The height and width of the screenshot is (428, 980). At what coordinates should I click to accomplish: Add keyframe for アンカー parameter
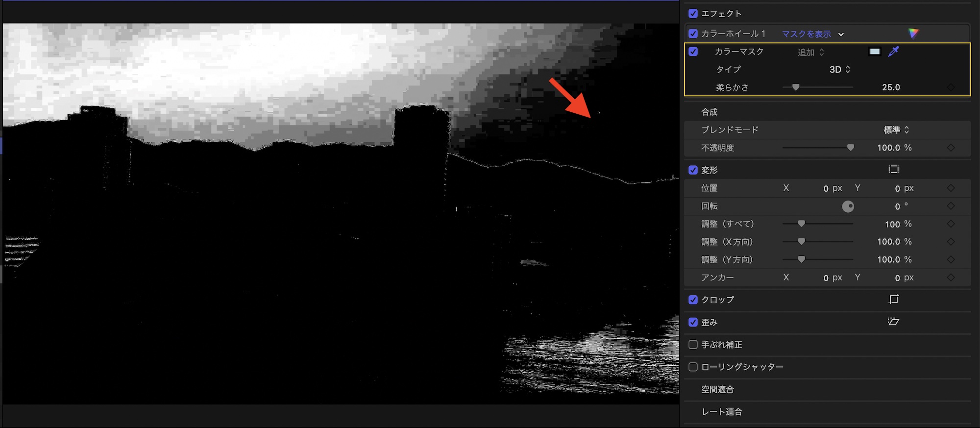951,277
